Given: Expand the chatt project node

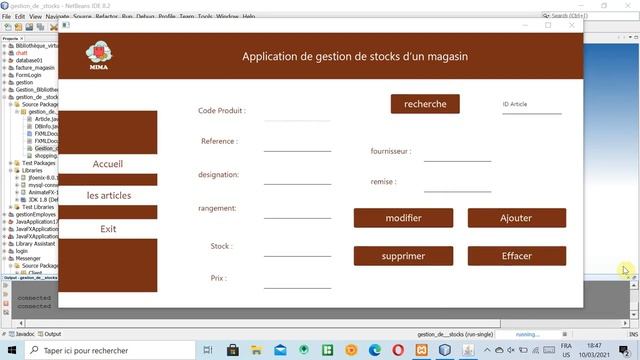Looking at the screenshot, I should (x=4, y=53).
